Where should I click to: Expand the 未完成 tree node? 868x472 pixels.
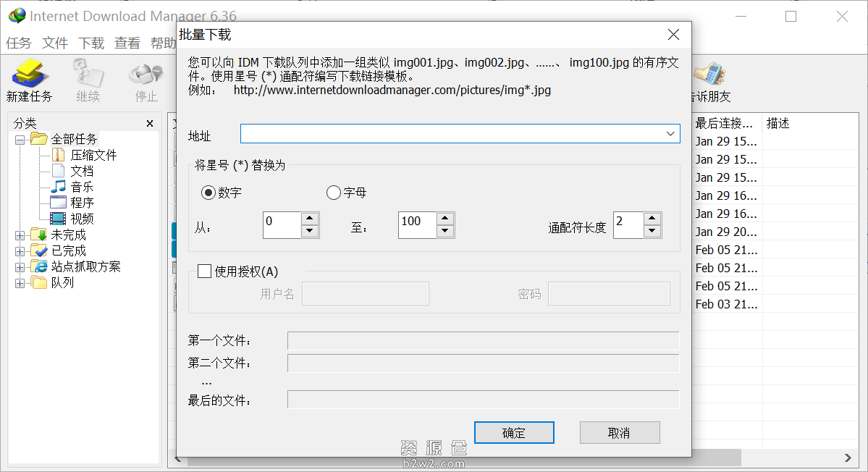coord(20,235)
